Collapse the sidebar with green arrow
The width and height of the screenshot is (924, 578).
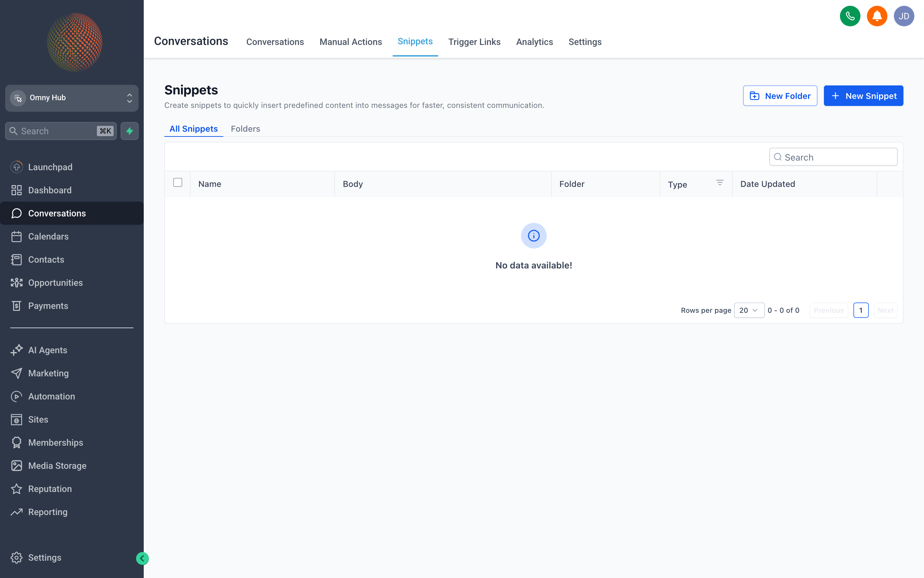pyautogui.click(x=142, y=558)
